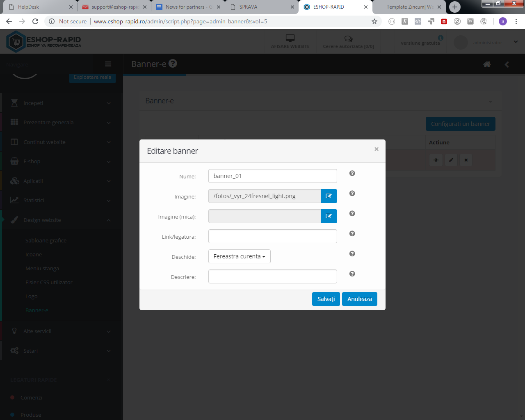Open file picker for Imagine (mica) field

pos(329,216)
